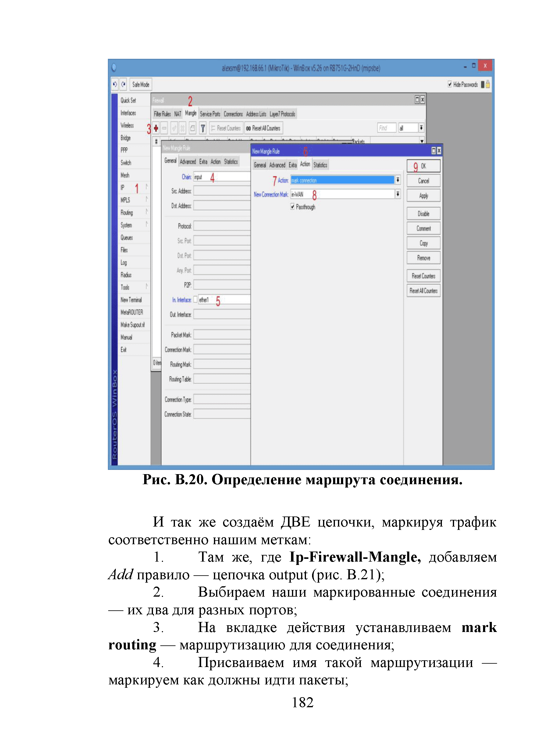Click the Find search field
The height and width of the screenshot is (756, 533).
(386, 128)
